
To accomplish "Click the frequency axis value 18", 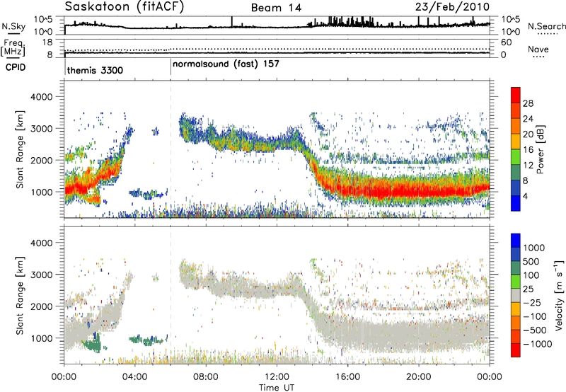I will [x=47, y=42].
